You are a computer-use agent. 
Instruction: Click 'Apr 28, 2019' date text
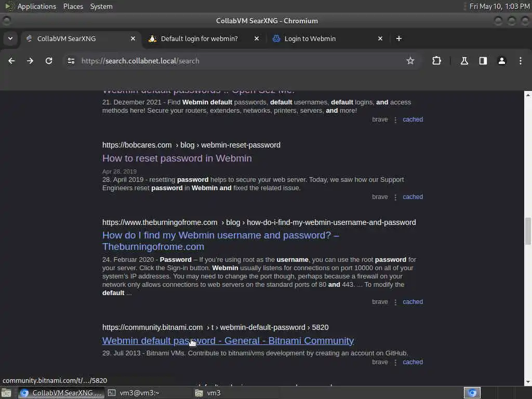click(119, 171)
